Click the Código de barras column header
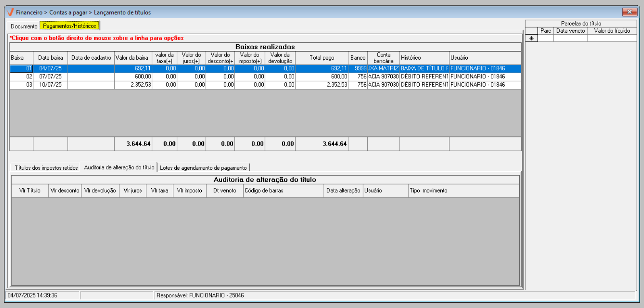644x308 pixels. coord(283,191)
